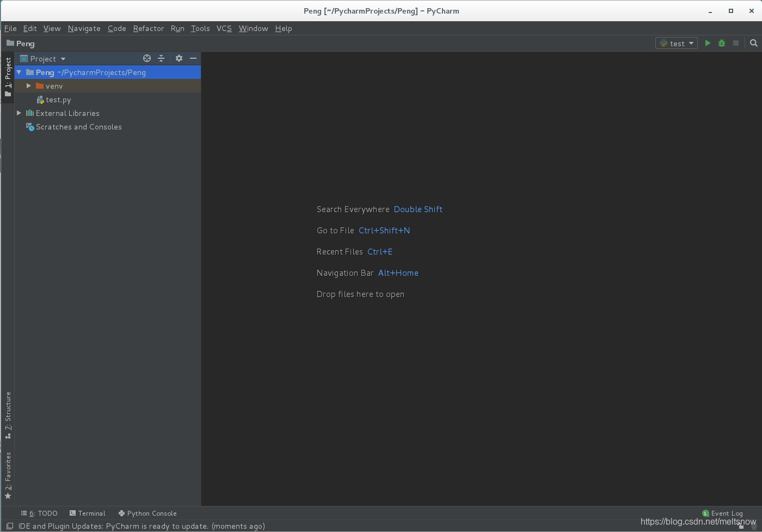Open the Code menu
The height and width of the screenshot is (532, 762).
coord(117,28)
